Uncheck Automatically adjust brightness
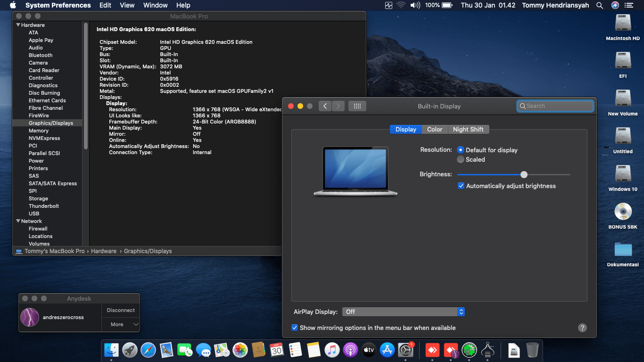Image resolution: width=644 pixels, height=362 pixels. point(461,186)
